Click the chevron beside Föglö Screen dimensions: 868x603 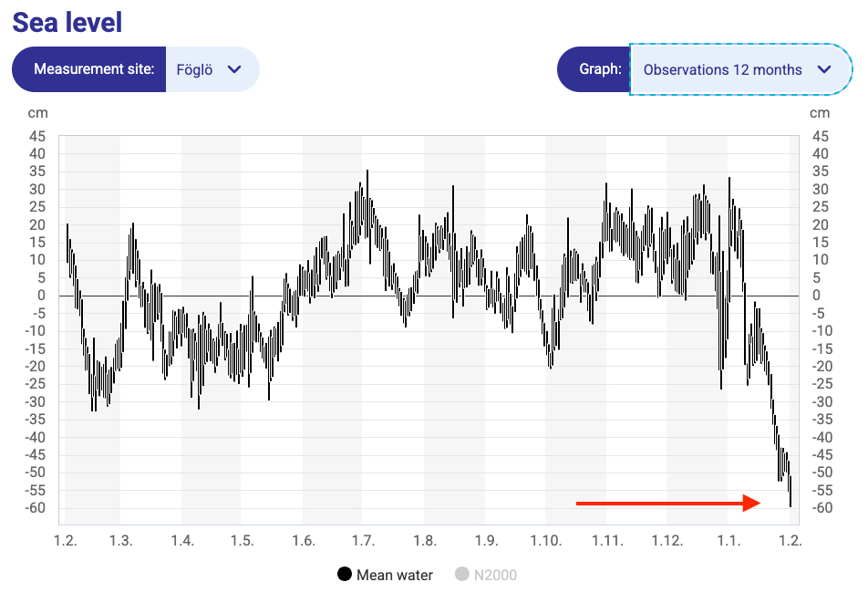[234, 69]
